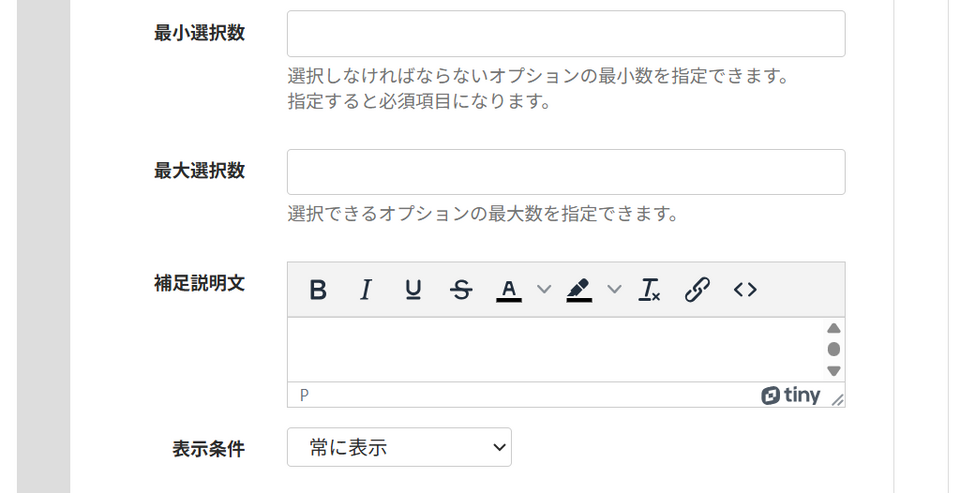Click the scrollbar up arrow in editor
Viewport: 960px width, 493px height.
(x=834, y=328)
